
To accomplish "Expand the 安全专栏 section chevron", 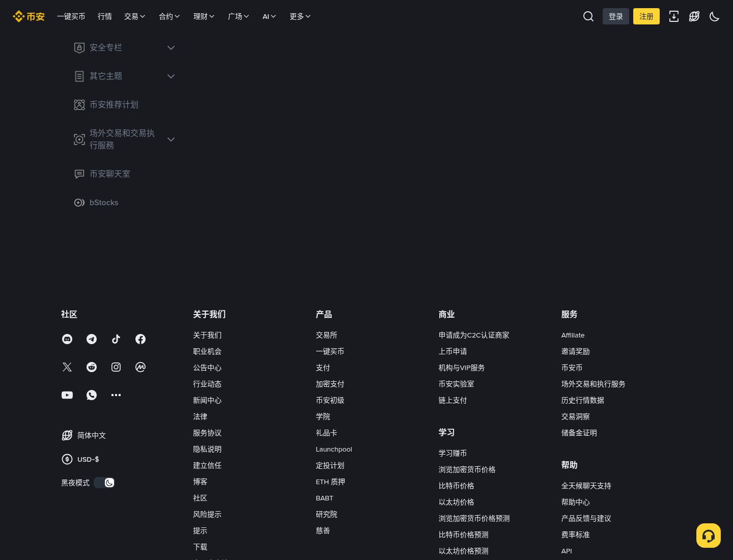I will click(171, 48).
